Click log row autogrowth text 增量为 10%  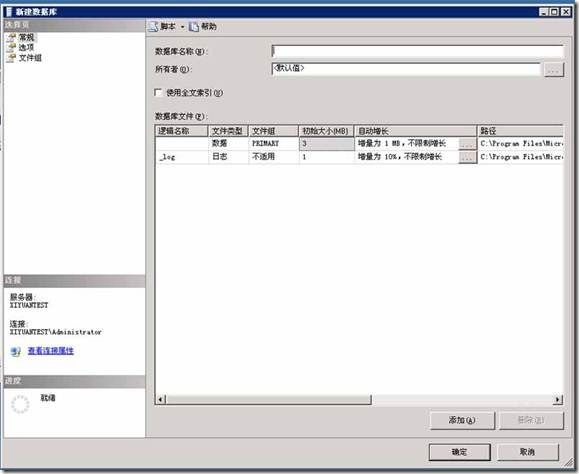(x=400, y=157)
